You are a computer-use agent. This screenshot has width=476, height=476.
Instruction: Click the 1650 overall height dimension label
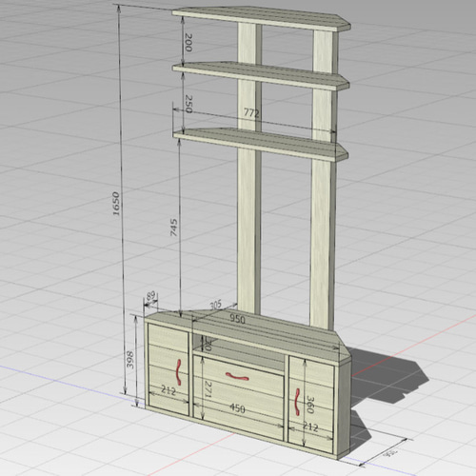(116, 204)
